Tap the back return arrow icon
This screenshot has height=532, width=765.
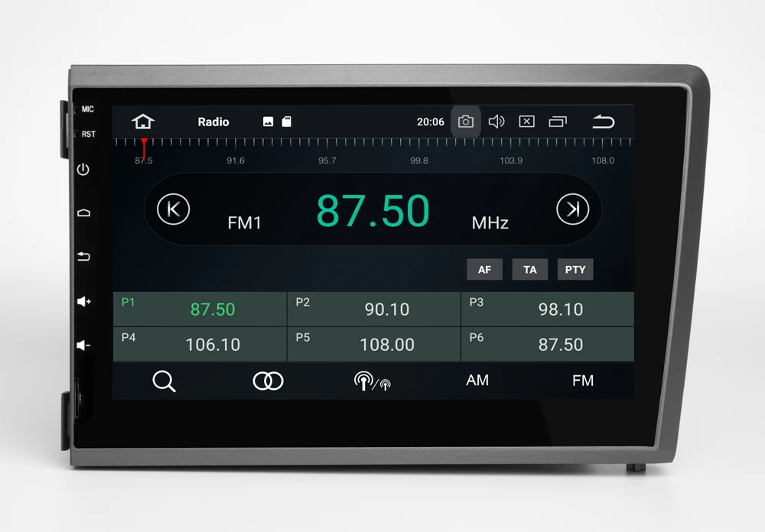click(x=604, y=121)
